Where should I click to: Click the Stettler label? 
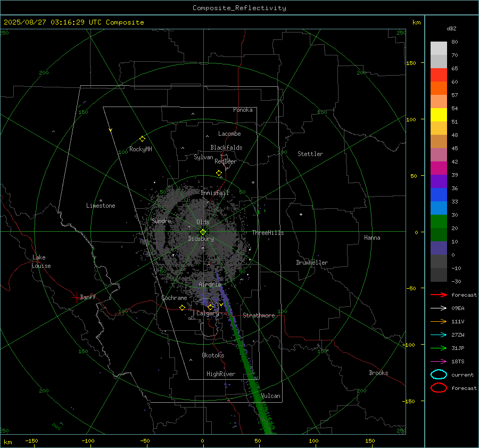click(310, 154)
